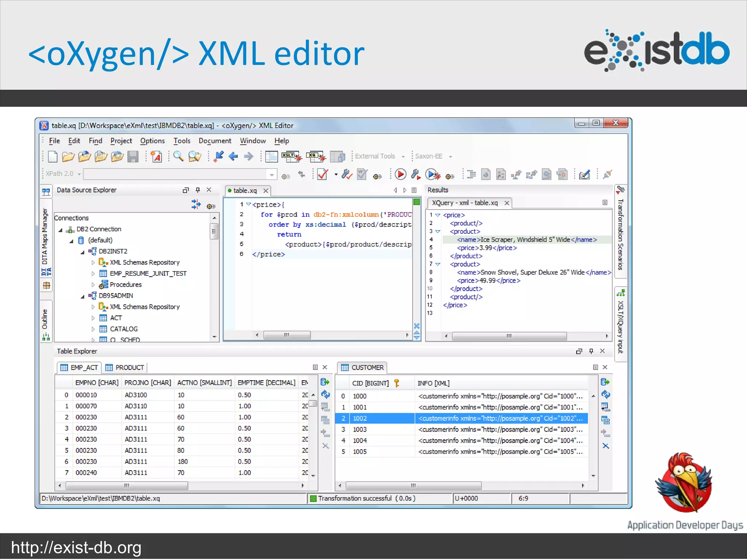Open the Document menu
The image size is (747, 560).
[215, 141]
